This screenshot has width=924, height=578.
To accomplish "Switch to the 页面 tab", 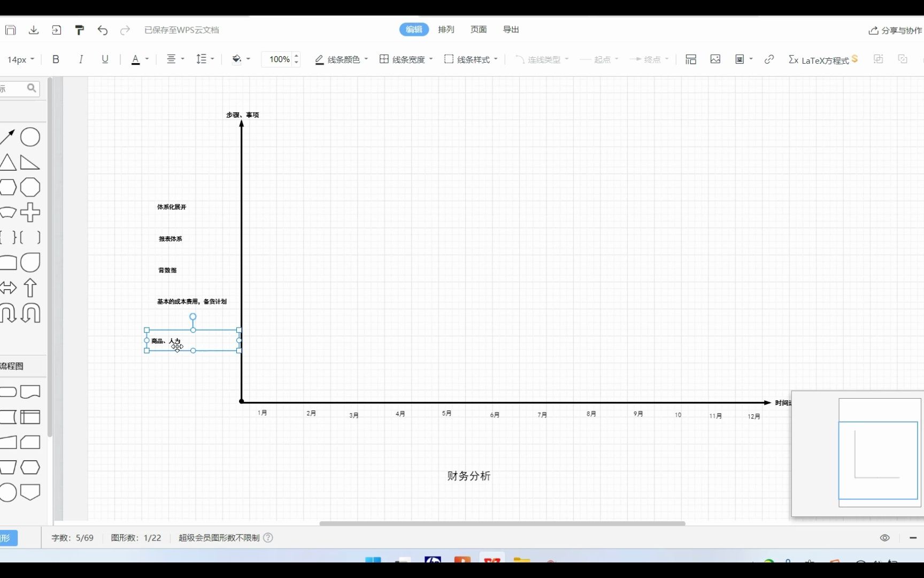I will point(479,30).
